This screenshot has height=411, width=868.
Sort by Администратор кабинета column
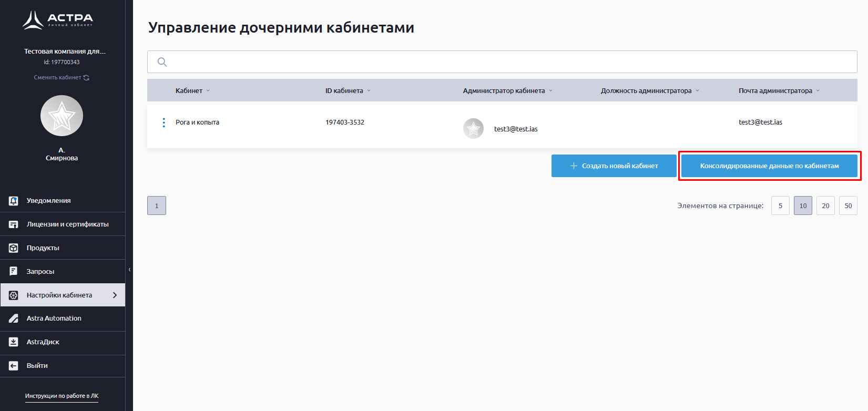point(504,91)
